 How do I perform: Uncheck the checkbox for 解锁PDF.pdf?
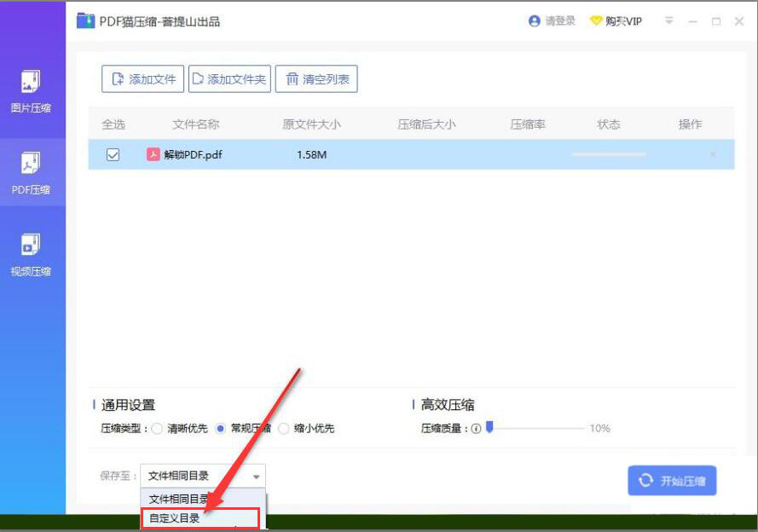[x=113, y=154]
